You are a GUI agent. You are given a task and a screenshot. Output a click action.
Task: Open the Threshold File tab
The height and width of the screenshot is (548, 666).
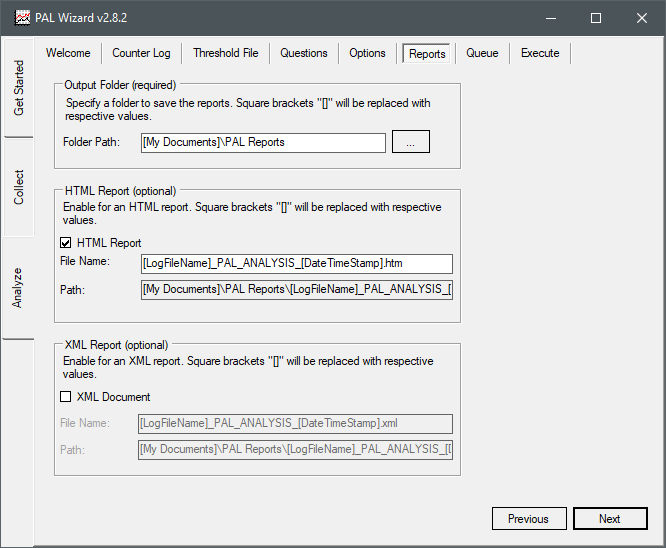[x=226, y=53]
